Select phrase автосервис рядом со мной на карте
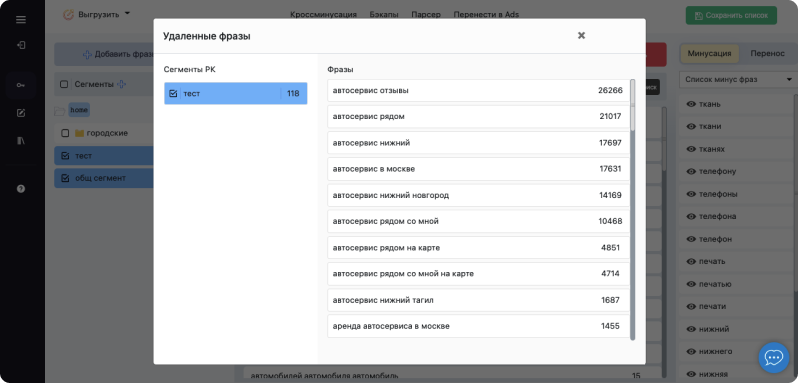Screen dimensions: 798x383 [x=478, y=274]
